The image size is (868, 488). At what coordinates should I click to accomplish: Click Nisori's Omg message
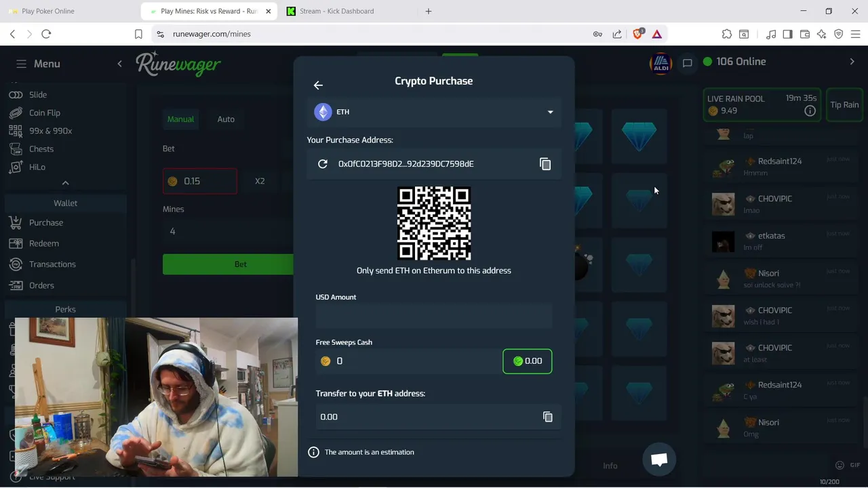coord(751,434)
